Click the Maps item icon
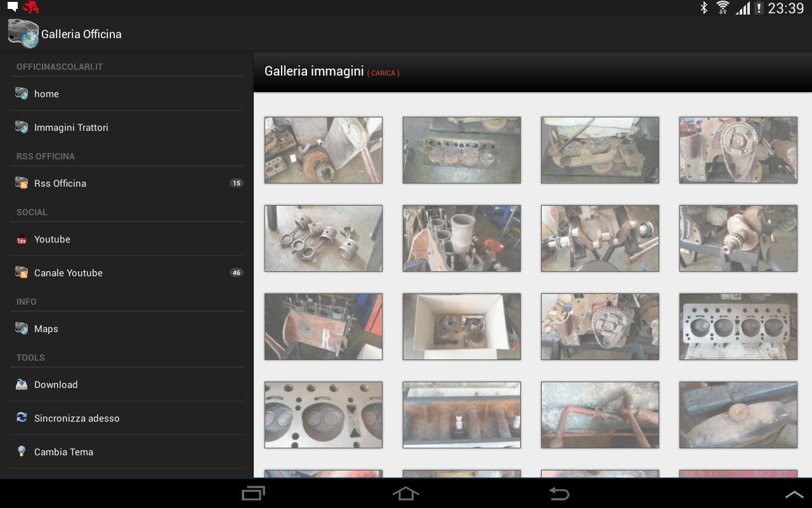This screenshot has height=508, width=812. pyautogui.click(x=22, y=328)
